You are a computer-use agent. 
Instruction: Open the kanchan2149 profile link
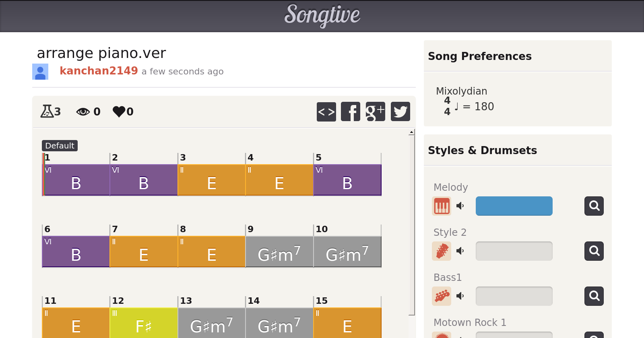(x=99, y=71)
